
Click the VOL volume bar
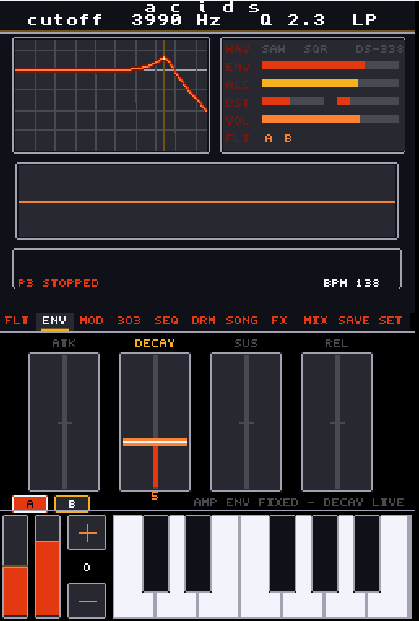coord(330,119)
